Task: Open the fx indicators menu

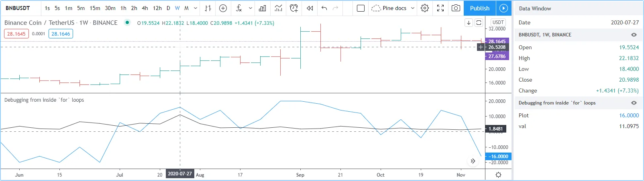Action: pyautogui.click(x=239, y=8)
